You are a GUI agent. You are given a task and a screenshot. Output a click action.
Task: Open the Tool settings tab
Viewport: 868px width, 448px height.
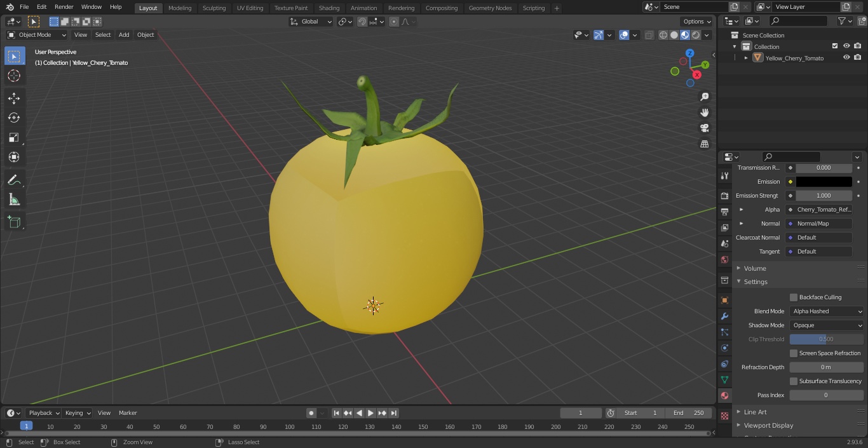(x=724, y=175)
